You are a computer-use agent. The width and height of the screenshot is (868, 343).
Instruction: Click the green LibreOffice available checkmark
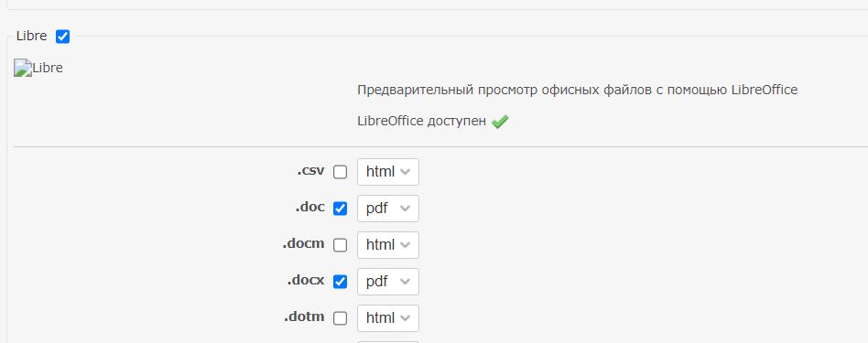pos(500,121)
